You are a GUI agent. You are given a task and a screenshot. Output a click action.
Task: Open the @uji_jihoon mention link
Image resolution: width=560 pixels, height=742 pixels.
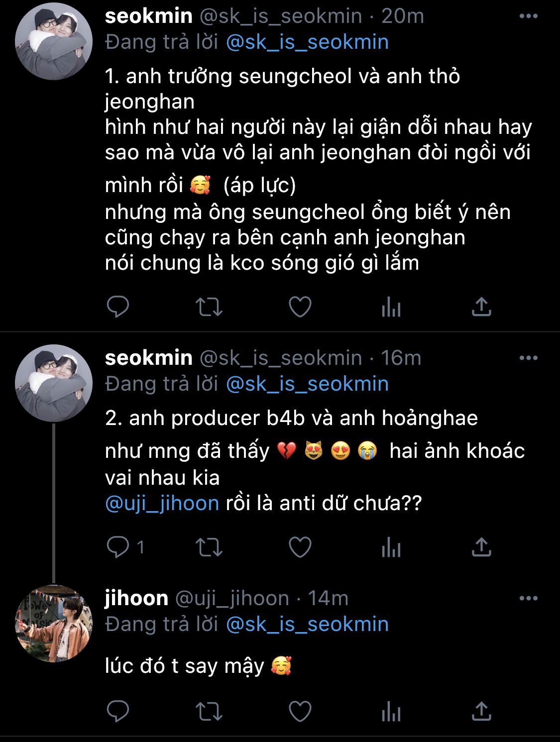click(162, 504)
